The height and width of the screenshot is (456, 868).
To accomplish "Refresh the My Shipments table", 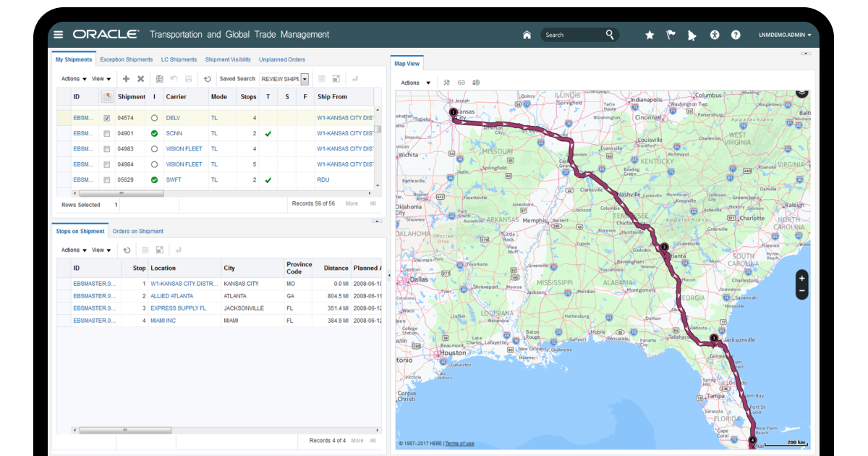I will click(x=208, y=79).
